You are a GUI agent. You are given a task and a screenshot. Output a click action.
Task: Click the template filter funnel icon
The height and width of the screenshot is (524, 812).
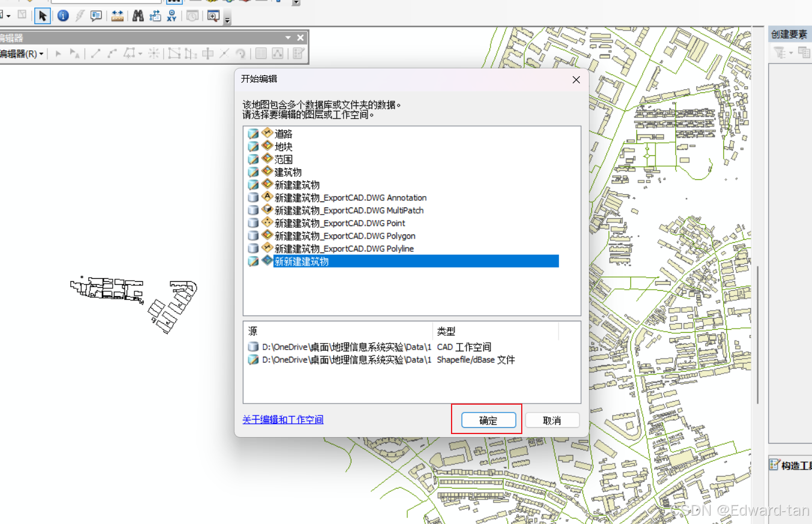(x=780, y=53)
